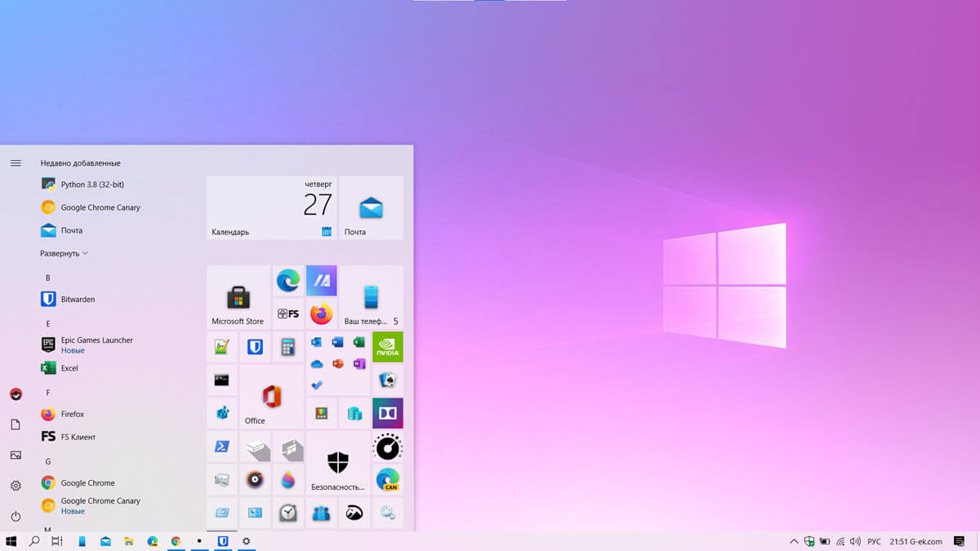Open the NVIDIA Control Panel tile
Viewport: 980px width, 551px height.
tap(387, 347)
